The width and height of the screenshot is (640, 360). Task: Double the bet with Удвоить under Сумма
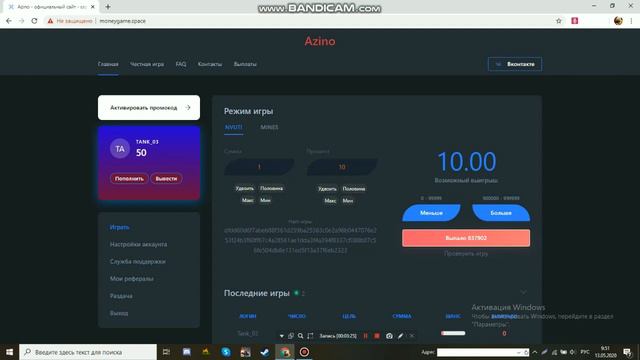(244, 188)
